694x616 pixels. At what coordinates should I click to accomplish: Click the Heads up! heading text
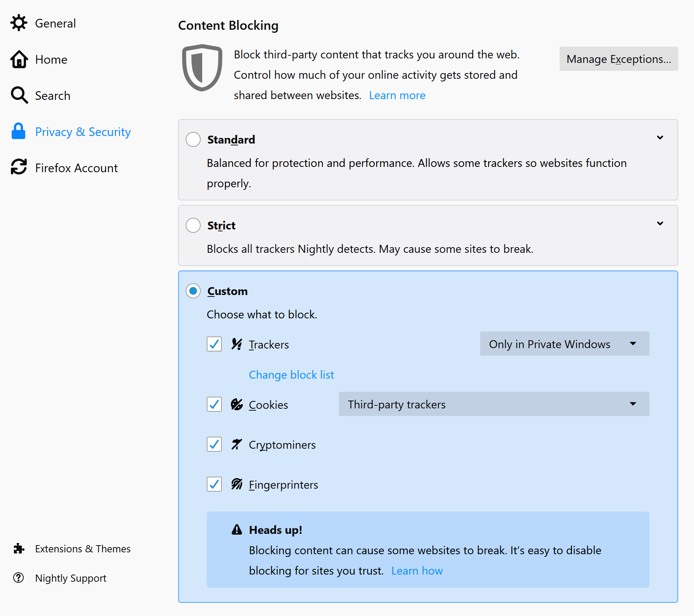tap(276, 530)
